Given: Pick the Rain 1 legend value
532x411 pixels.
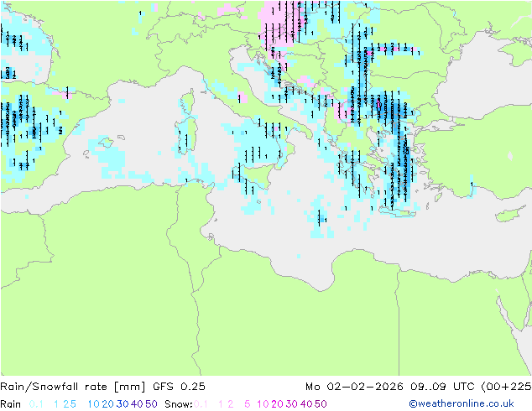Looking at the screenshot, I should pos(56,404).
